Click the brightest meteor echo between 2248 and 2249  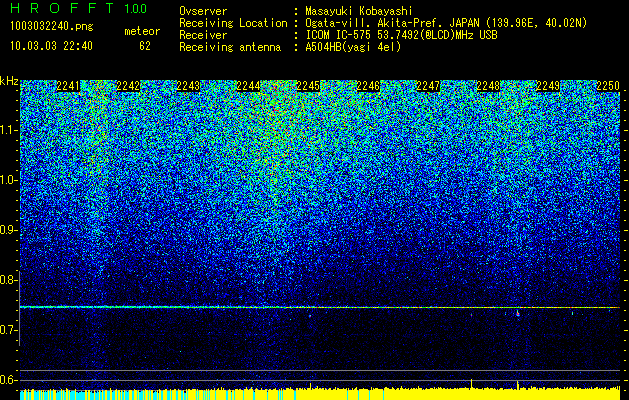pyautogui.click(x=518, y=313)
